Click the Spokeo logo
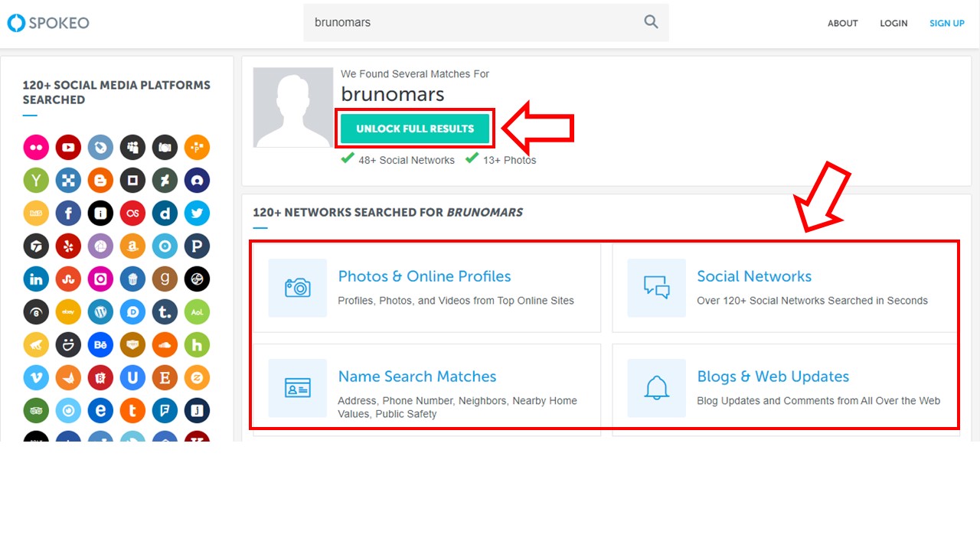The image size is (980, 551). pos(48,23)
